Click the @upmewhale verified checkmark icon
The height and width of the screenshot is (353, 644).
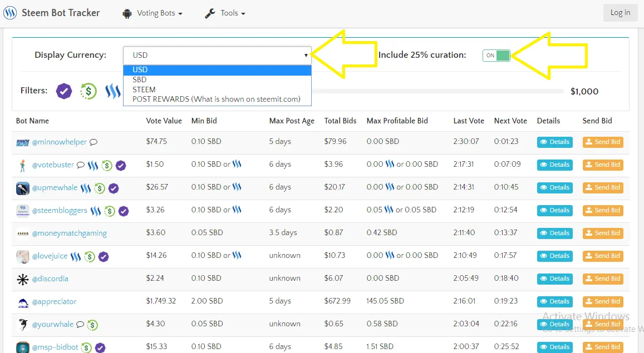[x=114, y=188]
